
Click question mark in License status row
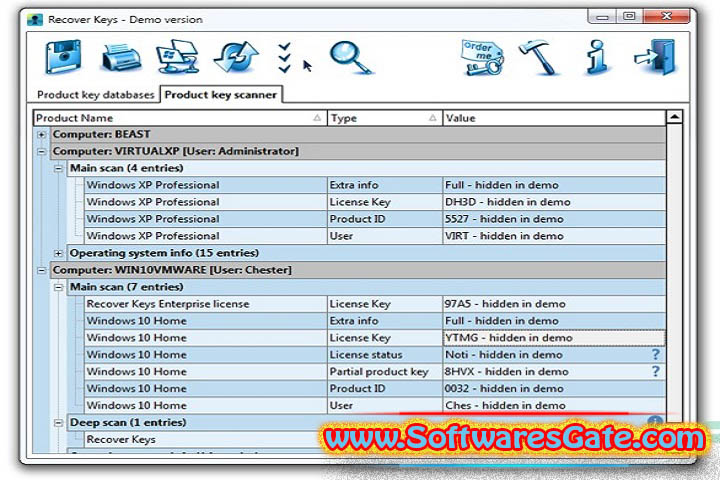click(656, 354)
